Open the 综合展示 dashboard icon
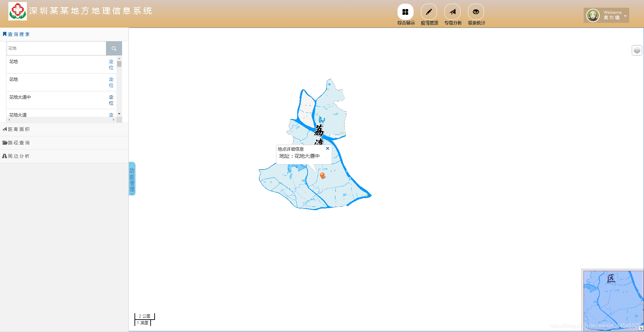Image resolution: width=644 pixels, height=332 pixels. pyautogui.click(x=405, y=12)
